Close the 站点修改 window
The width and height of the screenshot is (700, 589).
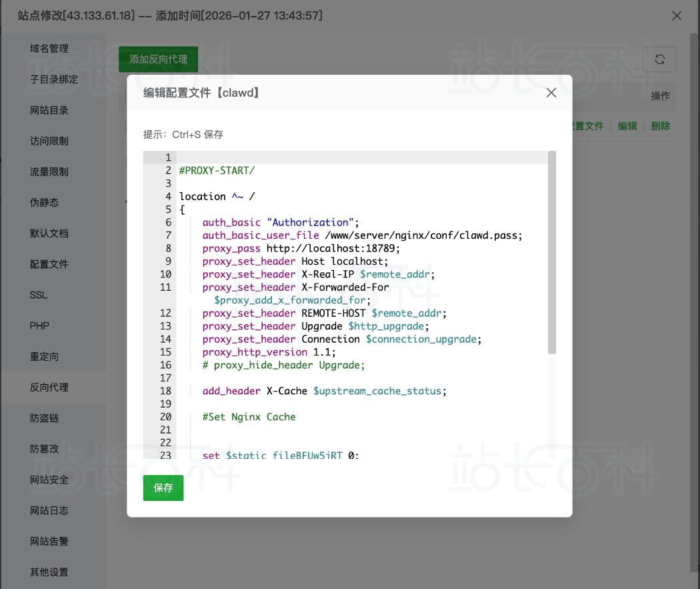pyautogui.click(x=676, y=15)
